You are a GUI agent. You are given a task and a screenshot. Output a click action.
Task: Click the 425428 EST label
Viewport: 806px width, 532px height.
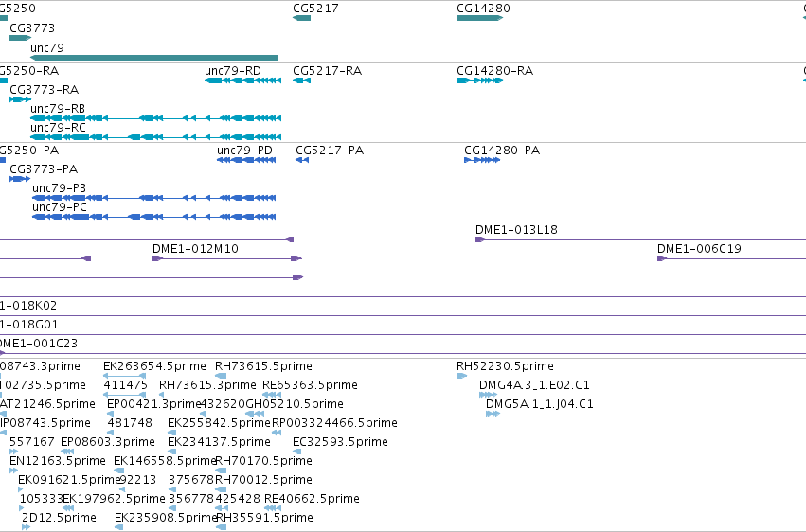pyautogui.click(x=238, y=499)
